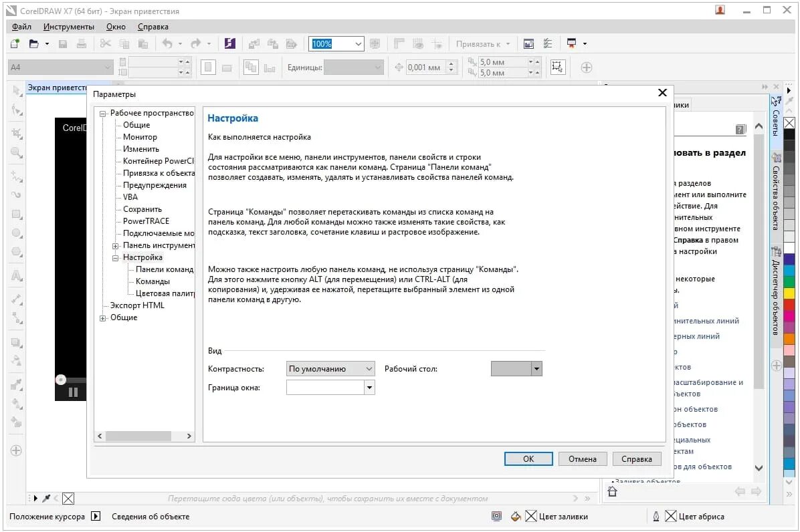Select the Shape tool in toolbox
Screen dimensions: 800x532
tap(17, 110)
